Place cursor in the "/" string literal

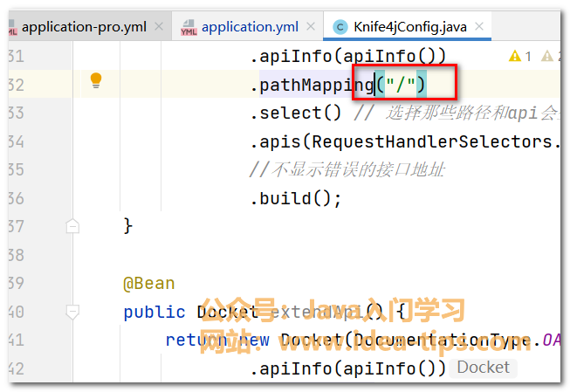(x=404, y=86)
